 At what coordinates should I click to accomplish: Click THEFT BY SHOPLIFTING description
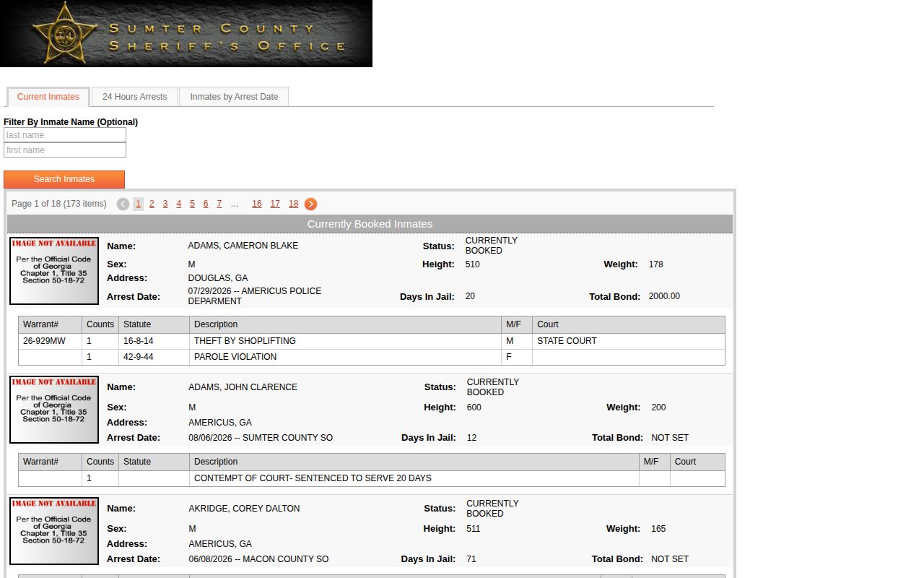(x=245, y=341)
